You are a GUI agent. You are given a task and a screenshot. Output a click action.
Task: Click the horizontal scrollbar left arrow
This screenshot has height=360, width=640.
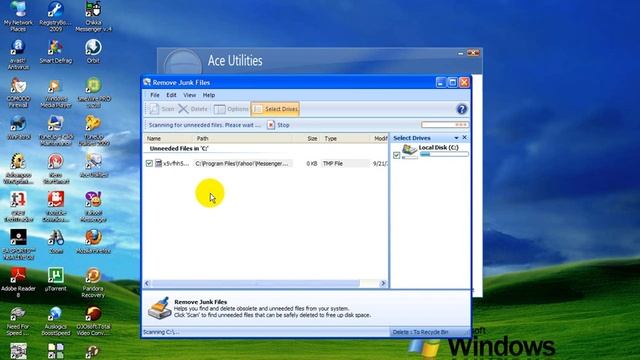(x=147, y=283)
